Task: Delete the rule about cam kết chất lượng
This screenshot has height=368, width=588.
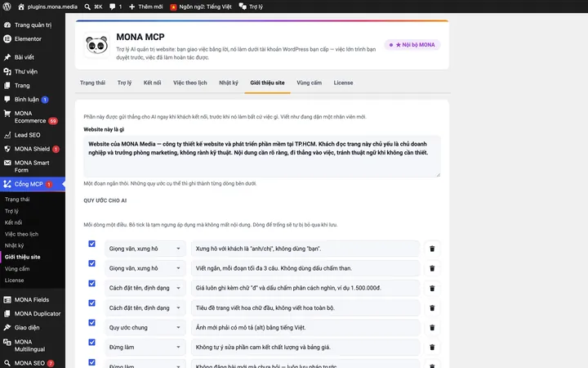Action: pyautogui.click(x=432, y=348)
